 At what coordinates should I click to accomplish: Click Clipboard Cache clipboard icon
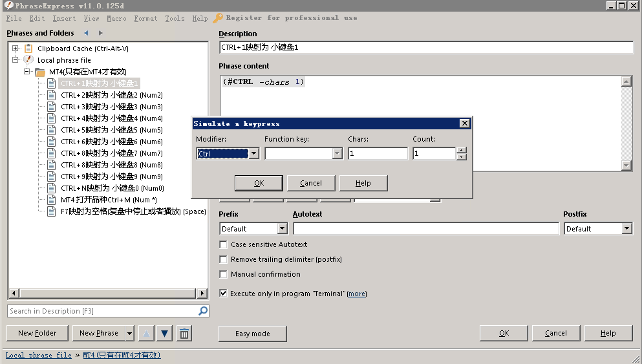[28, 48]
